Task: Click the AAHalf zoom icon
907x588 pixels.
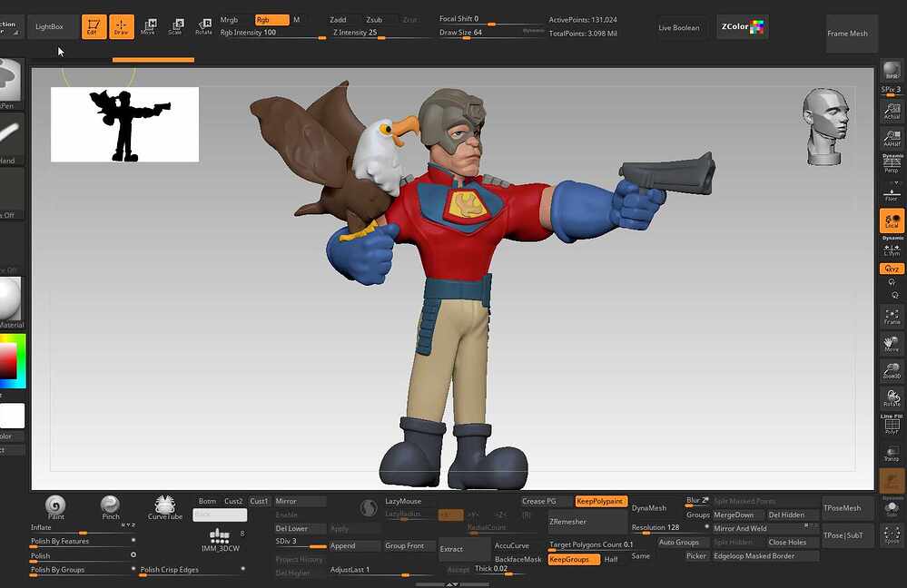Action: pos(892,138)
